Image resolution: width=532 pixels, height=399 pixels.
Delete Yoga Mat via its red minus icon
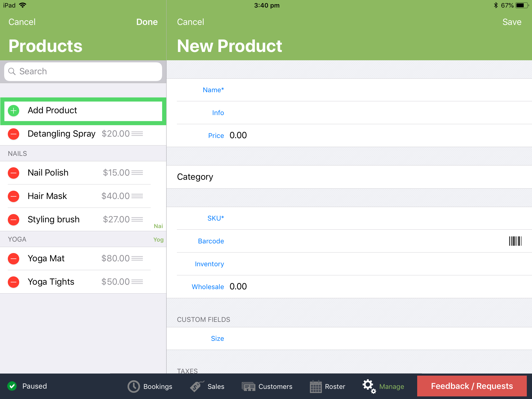[x=14, y=259]
